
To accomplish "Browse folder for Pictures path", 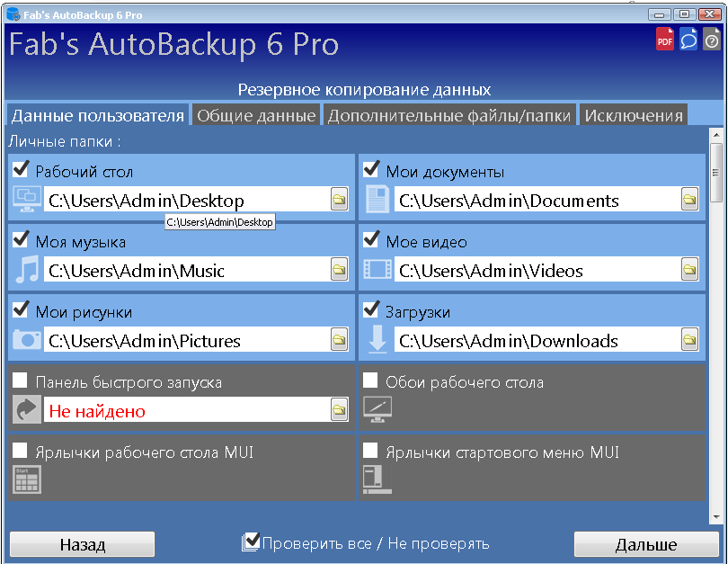I will click(x=340, y=340).
